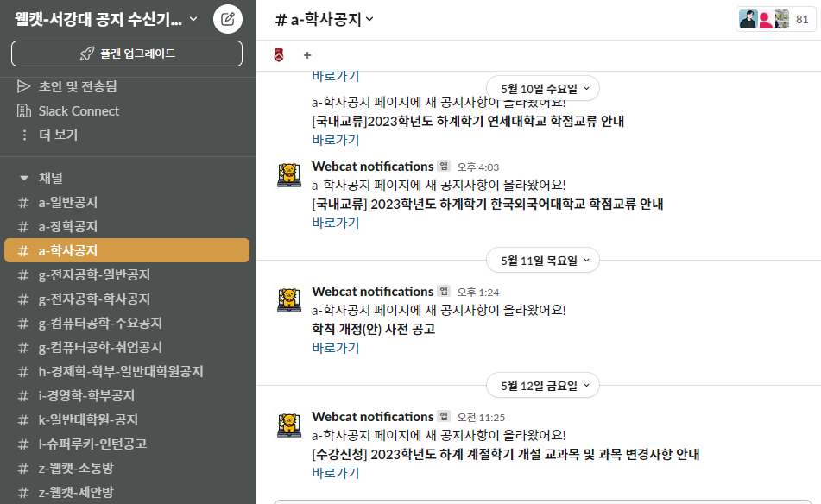Click the drafts send arrow icon
This screenshot has height=504, width=821.
coord(23,86)
